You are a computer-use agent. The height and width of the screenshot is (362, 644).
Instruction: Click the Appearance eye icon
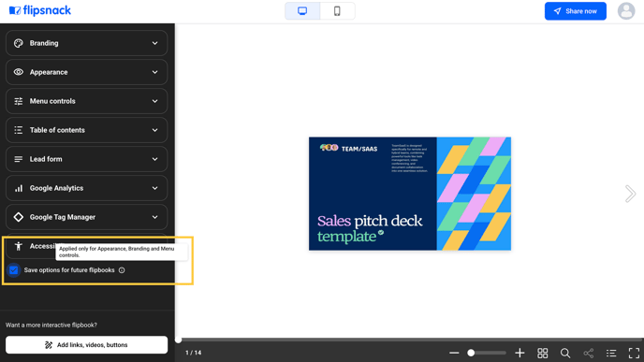point(19,72)
